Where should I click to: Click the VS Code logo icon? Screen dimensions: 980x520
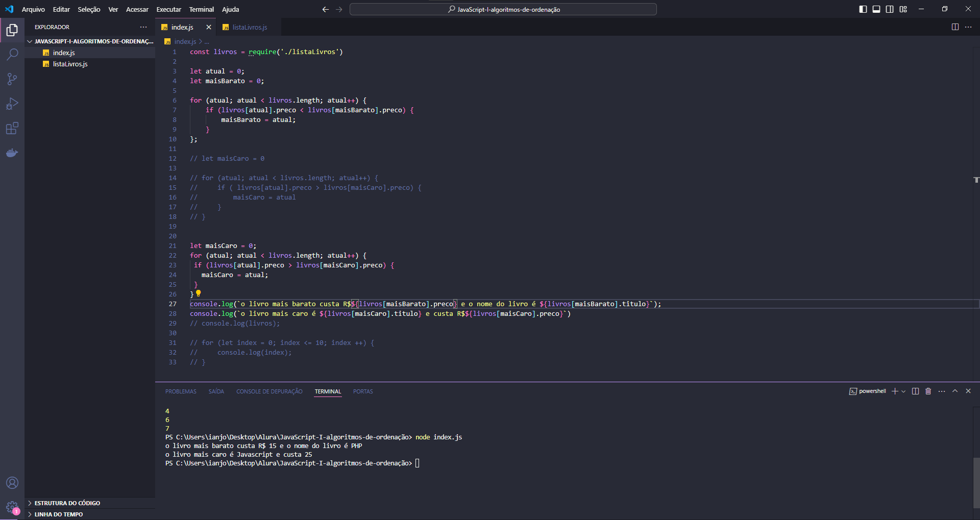[x=9, y=9]
